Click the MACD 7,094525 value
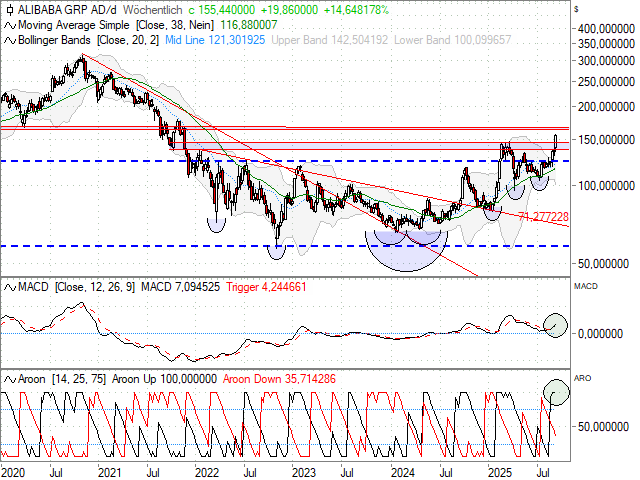640x480 pixels. [180, 287]
